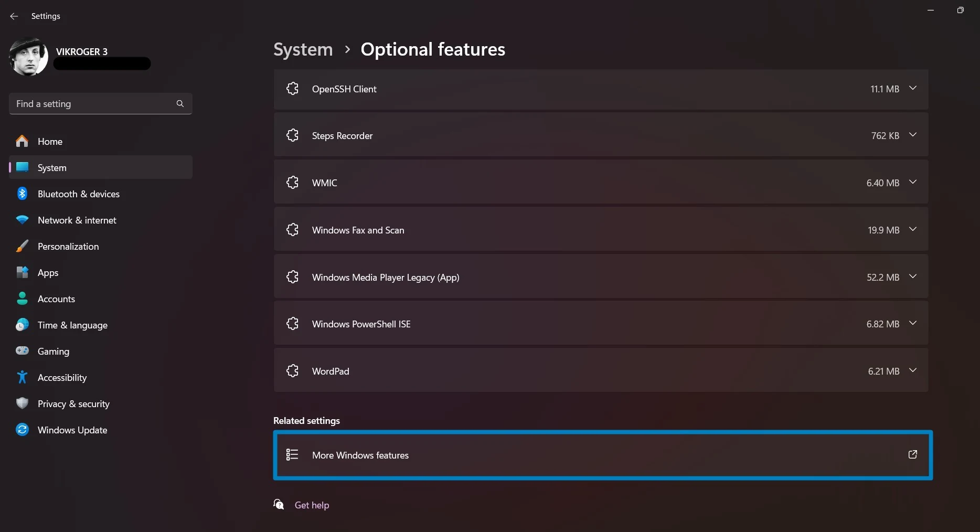Click the Apps grid icon

click(22, 272)
